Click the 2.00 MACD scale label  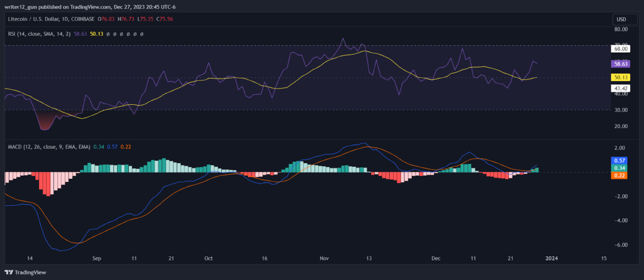click(620, 148)
